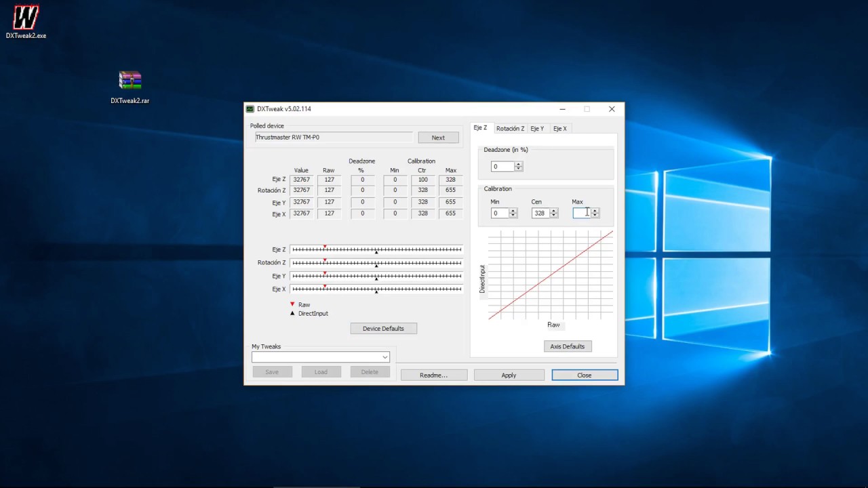Click the Eje Y calibration Min cell
Screen dimensions: 868x488
tap(395, 202)
